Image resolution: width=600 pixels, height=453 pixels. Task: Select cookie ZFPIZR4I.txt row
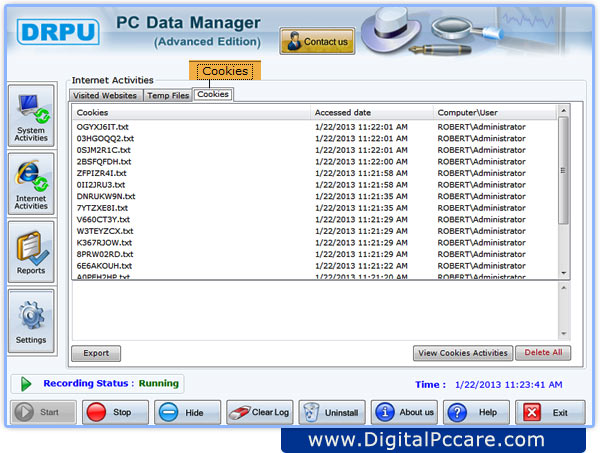315,173
